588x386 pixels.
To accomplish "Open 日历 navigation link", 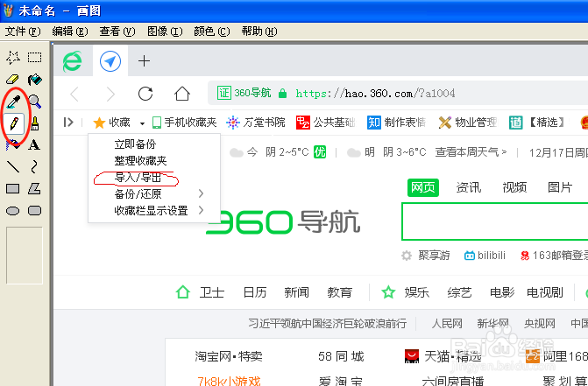I will coord(255,292).
